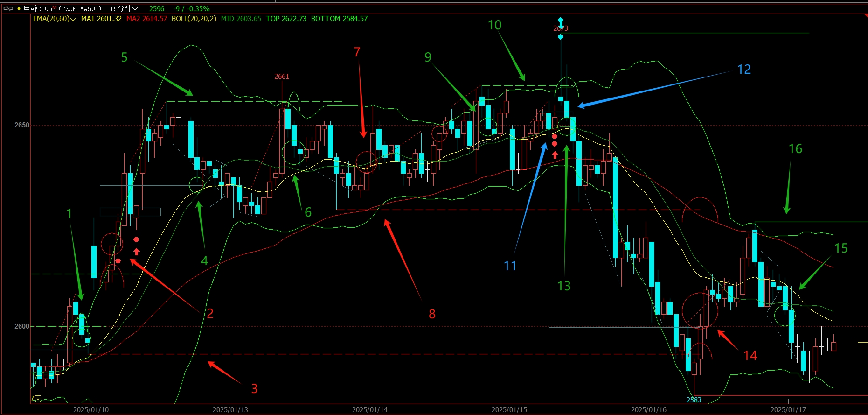Click the BOLL(20,20,2) indicator label
The width and height of the screenshot is (868, 415).
click(x=194, y=19)
